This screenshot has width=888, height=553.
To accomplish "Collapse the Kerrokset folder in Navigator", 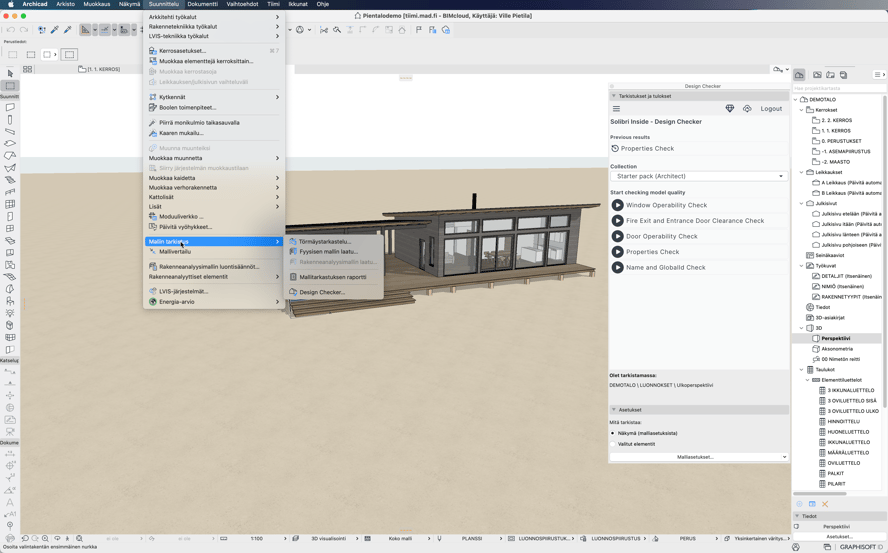I will click(801, 110).
